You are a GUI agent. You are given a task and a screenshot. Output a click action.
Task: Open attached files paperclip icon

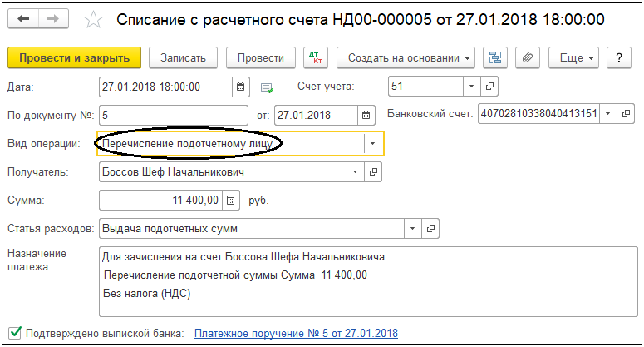pyautogui.click(x=528, y=58)
